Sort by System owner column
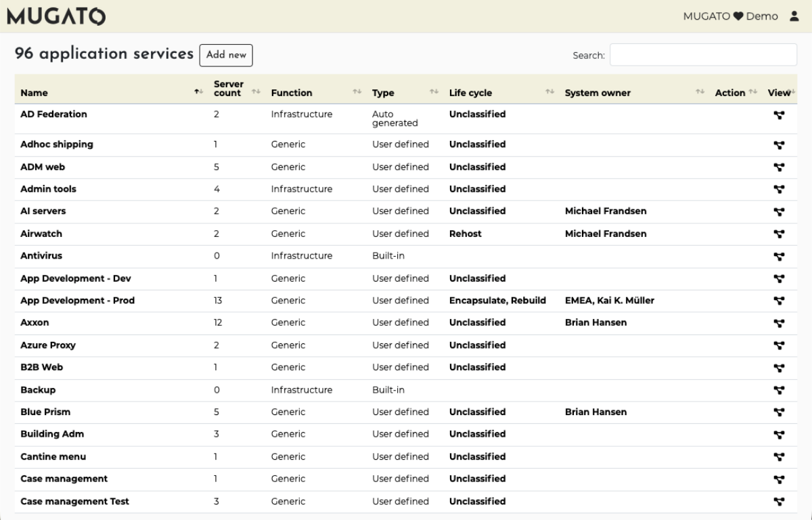 click(597, 93)
